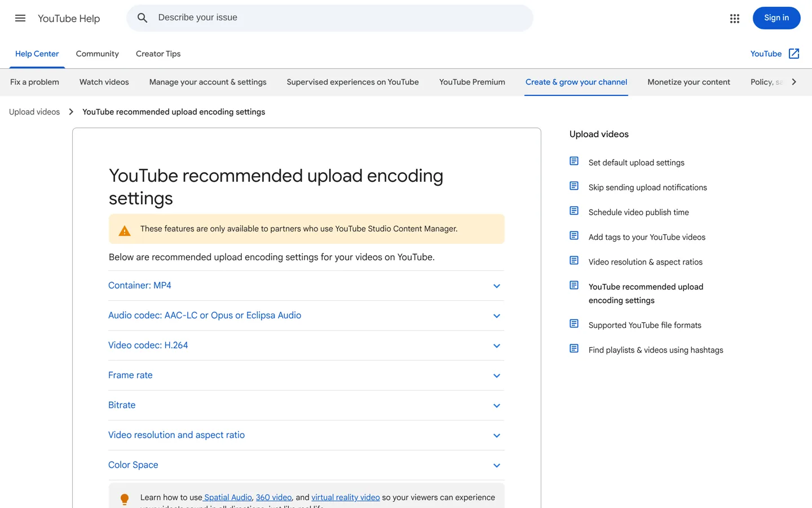Click the YouTube Help title
This screenshot has height=508, width=812.
click(69, 19)
